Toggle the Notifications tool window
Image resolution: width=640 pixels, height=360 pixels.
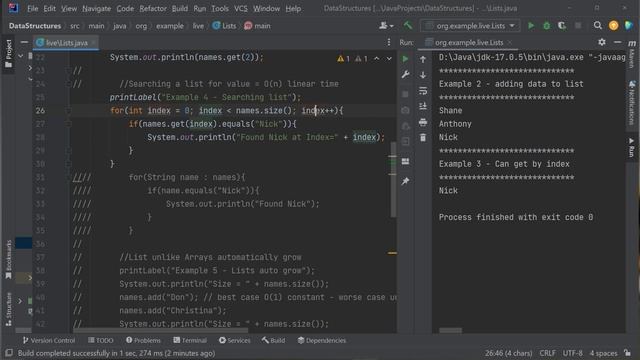tap(632, 102)
